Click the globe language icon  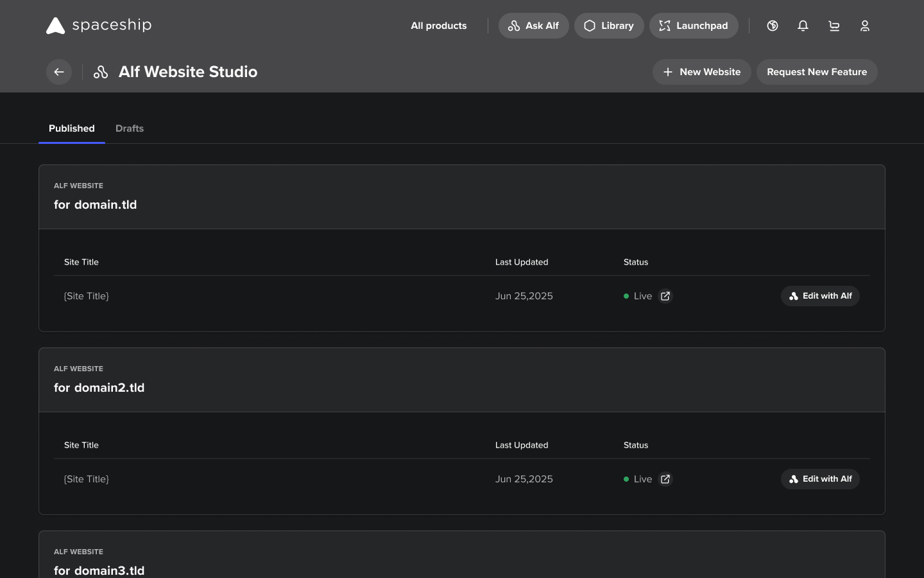(772, 26)
